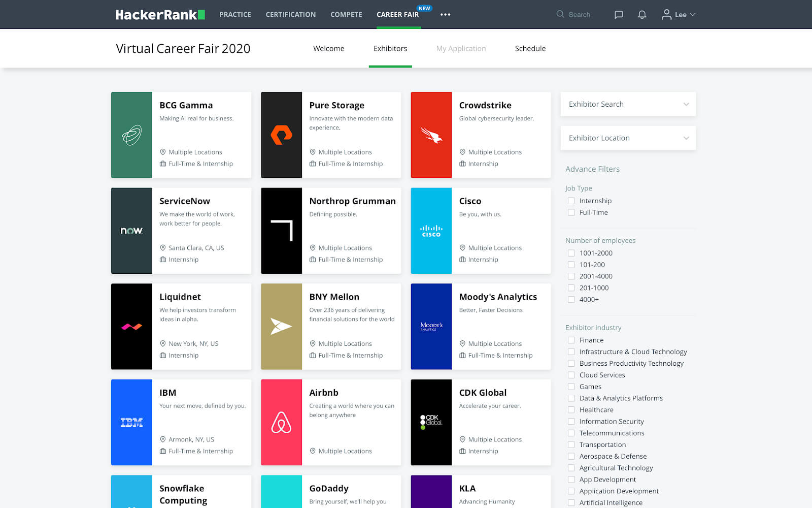Go to the Practice menu
This screenshot has width=812, height=508.
click(x=235, y=15)
